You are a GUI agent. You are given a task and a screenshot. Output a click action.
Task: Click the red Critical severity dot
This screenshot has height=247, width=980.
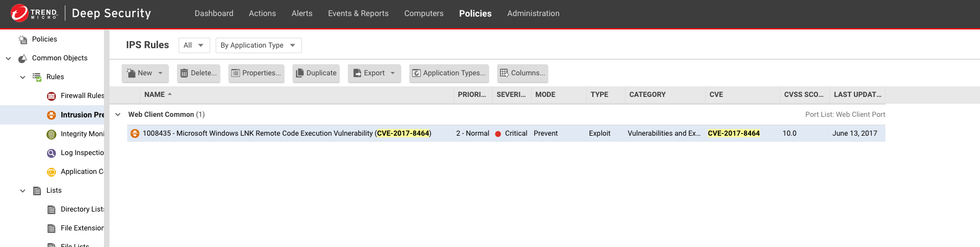(498, 134)
